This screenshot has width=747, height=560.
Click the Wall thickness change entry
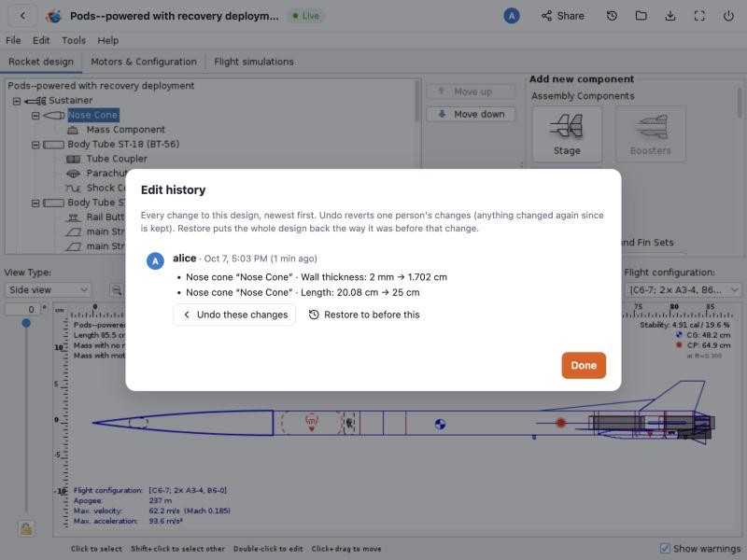tap(317, 277)
